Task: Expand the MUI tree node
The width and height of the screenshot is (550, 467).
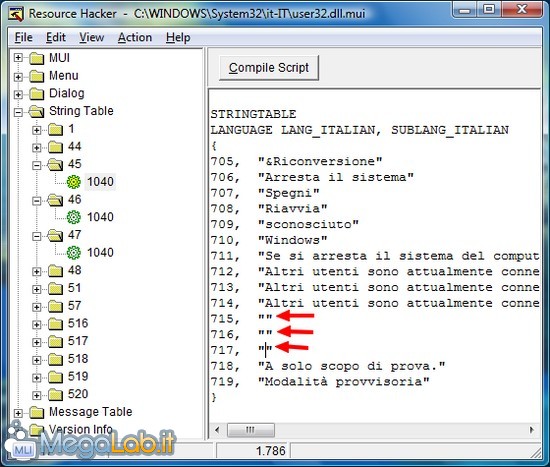Action: click(18, 58)
